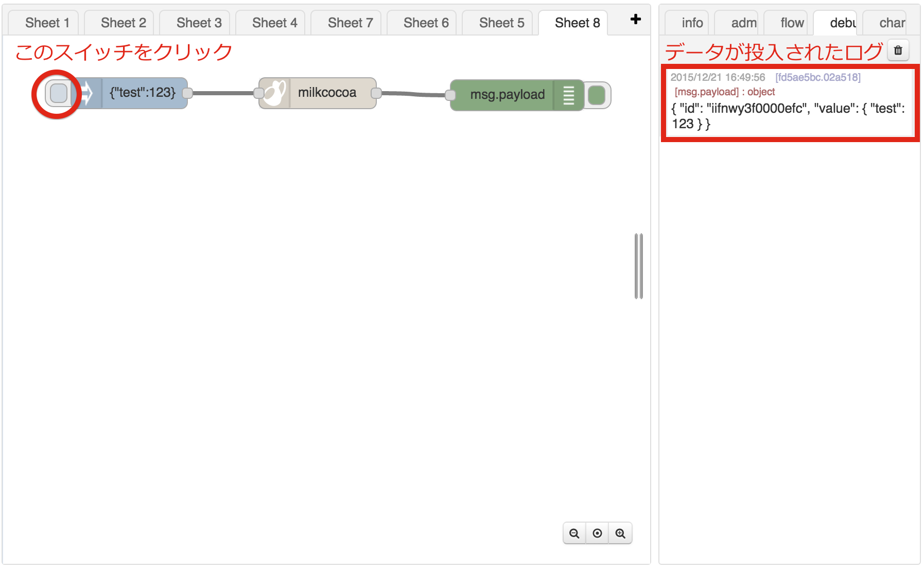Click the trash icon to clear debug log
This screenshot has width=924, height=570.
click(x=898, y=51)
